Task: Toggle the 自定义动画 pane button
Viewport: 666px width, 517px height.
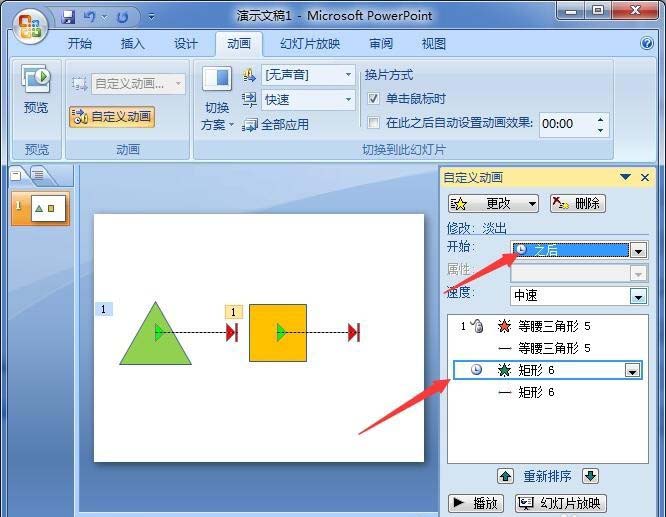Action: click(112, 117)
